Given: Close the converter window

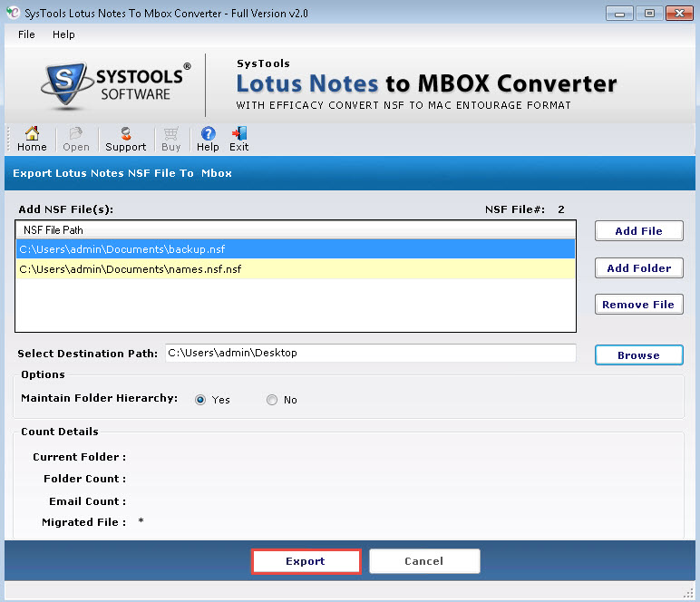Looking at the screenshot, I should [679, 14].
